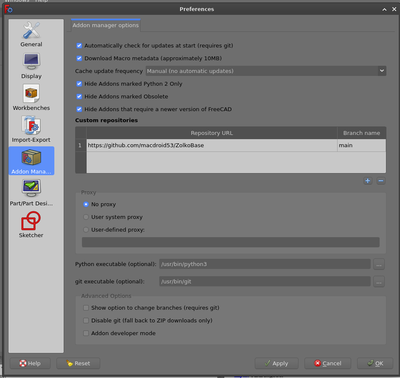
Task: Toggle automatic update check at start
Action: [79, 46]
